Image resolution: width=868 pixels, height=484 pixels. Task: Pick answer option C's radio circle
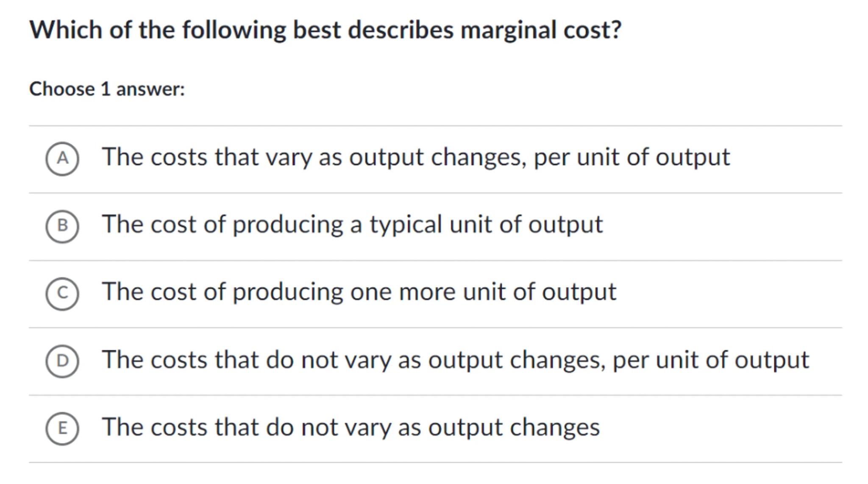coord(62,293)
